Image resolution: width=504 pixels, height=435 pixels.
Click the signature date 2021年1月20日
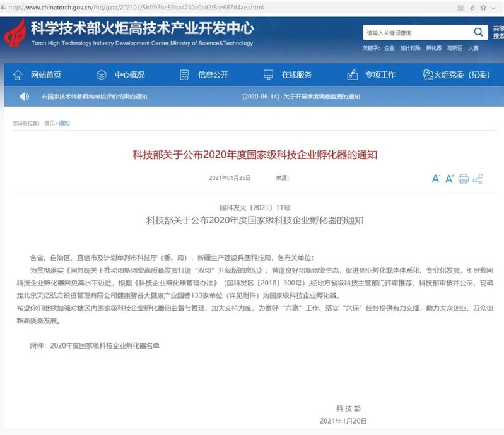point(343,421)
